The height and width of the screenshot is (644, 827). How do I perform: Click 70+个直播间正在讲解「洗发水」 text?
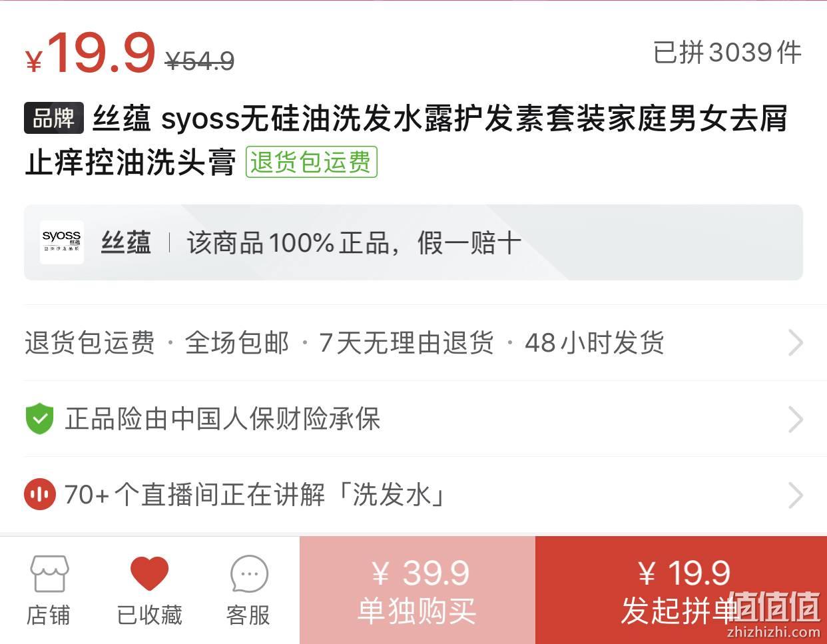pyautogui.click(x=255, y=495)
